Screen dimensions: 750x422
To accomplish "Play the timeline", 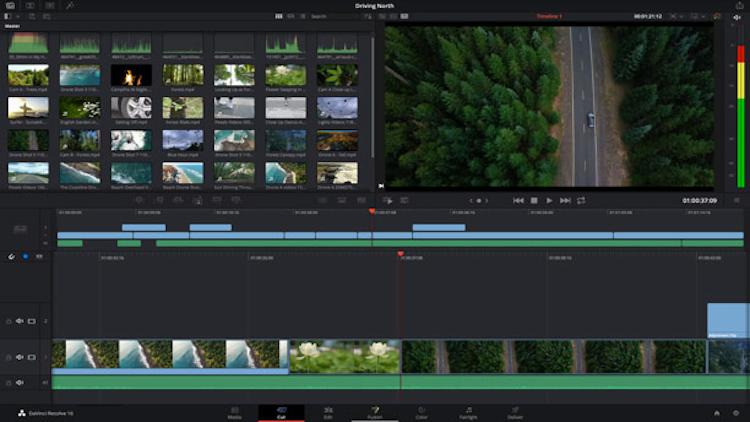I will click(549, 200).
